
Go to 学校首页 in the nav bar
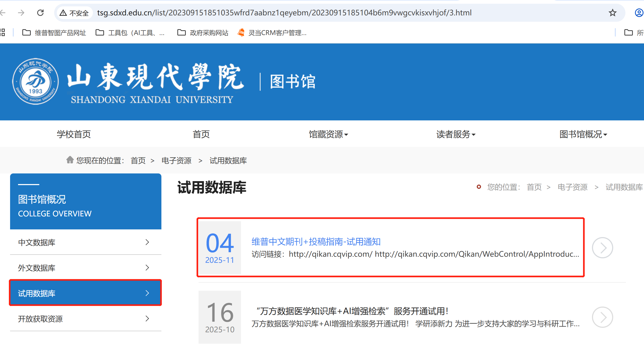(74, 134)
